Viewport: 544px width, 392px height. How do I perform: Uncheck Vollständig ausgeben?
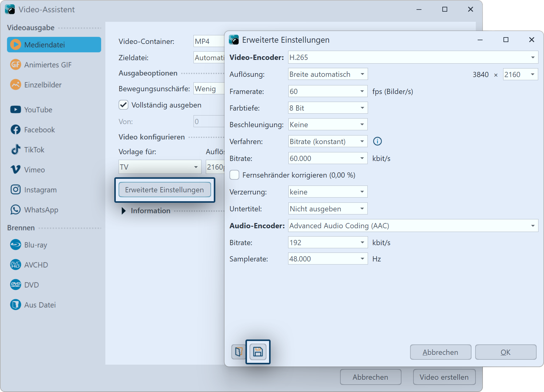pyautogui.click(x=123, y=105)
